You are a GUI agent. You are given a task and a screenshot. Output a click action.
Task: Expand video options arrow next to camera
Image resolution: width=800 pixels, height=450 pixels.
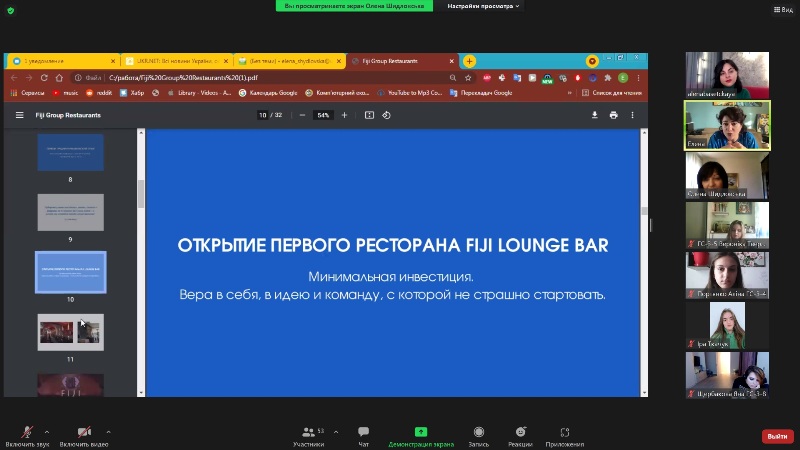click(x=108, y=432)
